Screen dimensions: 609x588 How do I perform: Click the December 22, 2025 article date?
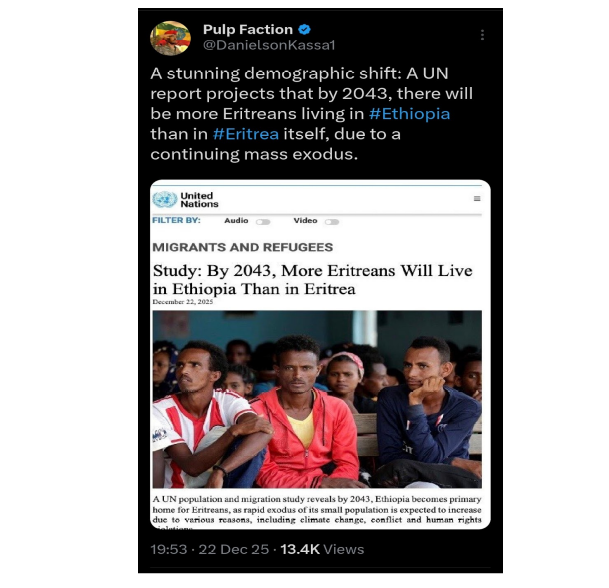[183, 302]
